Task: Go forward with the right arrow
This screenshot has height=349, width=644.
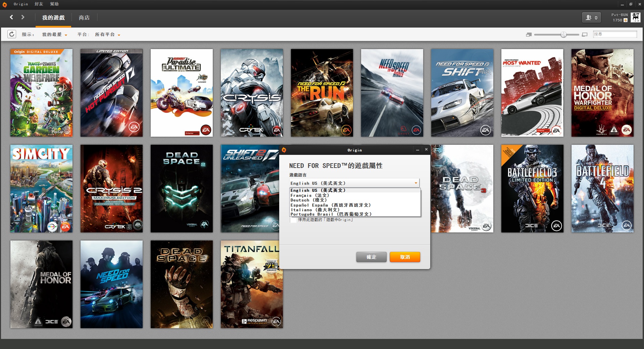Action: [x=23, y=17]
